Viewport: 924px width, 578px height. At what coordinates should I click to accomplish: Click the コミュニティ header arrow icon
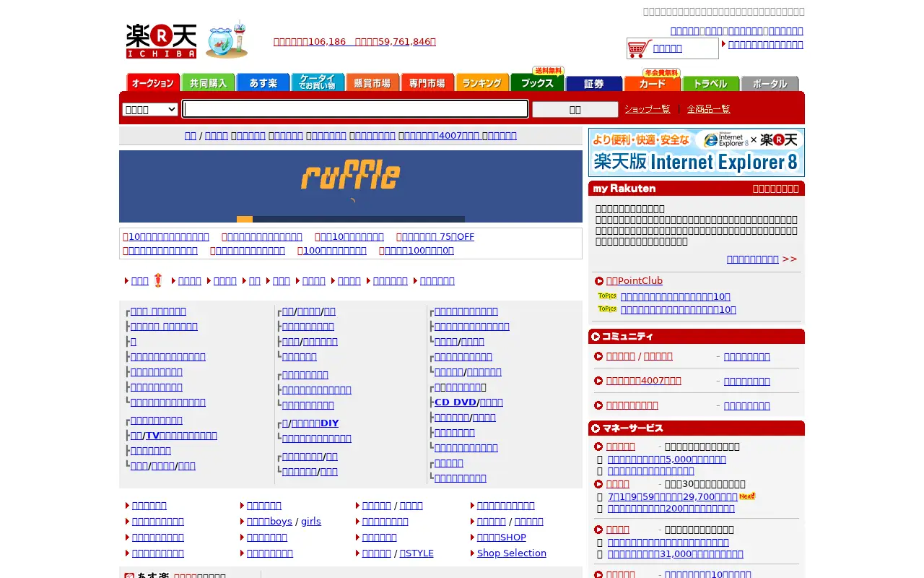(x=596, y=337)
